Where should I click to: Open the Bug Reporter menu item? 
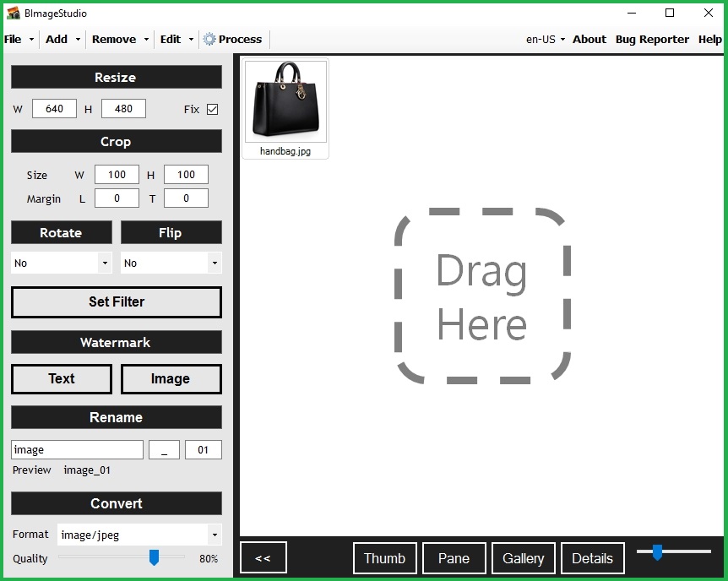click(652, 39)
